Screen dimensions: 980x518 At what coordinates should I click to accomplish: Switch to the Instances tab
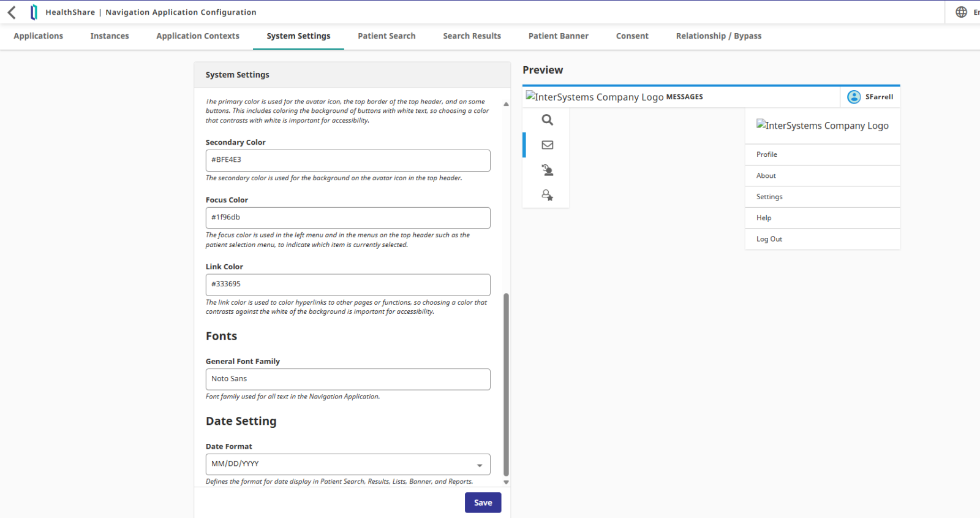(110, 36)
